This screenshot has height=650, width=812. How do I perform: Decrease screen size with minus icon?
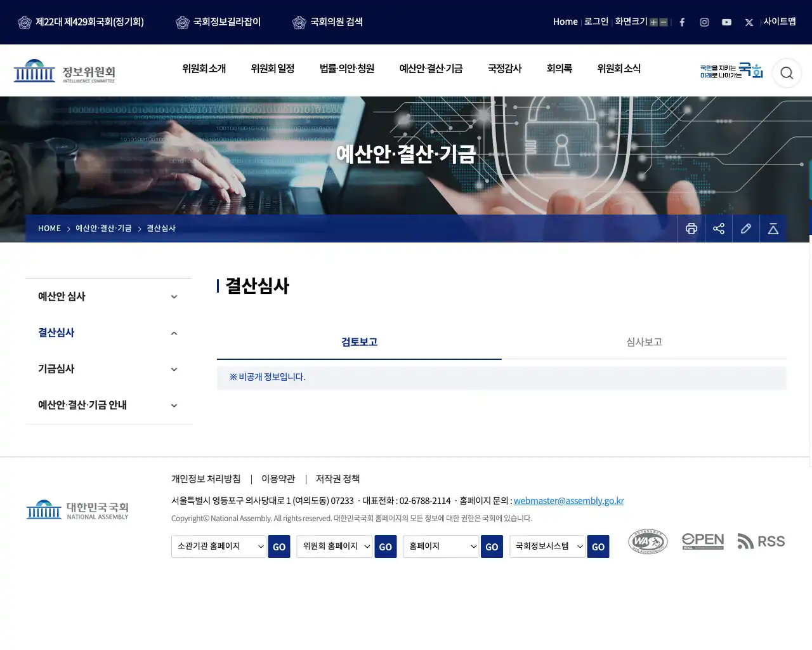click(664, 22)
